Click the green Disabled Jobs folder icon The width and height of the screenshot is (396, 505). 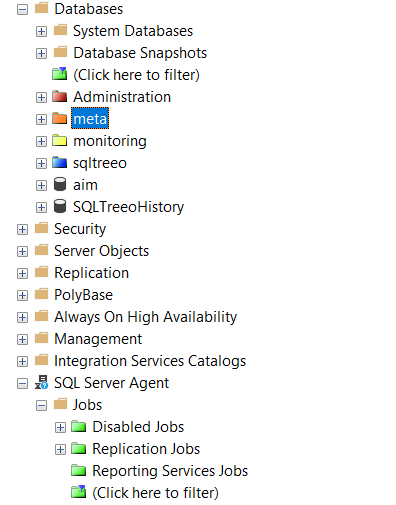point(79,426)
